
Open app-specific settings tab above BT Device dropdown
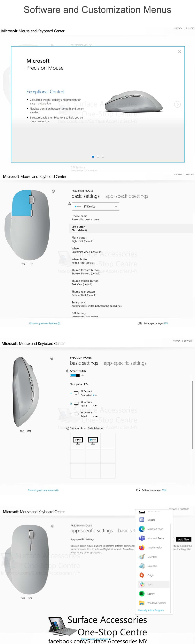pos(127,196)
